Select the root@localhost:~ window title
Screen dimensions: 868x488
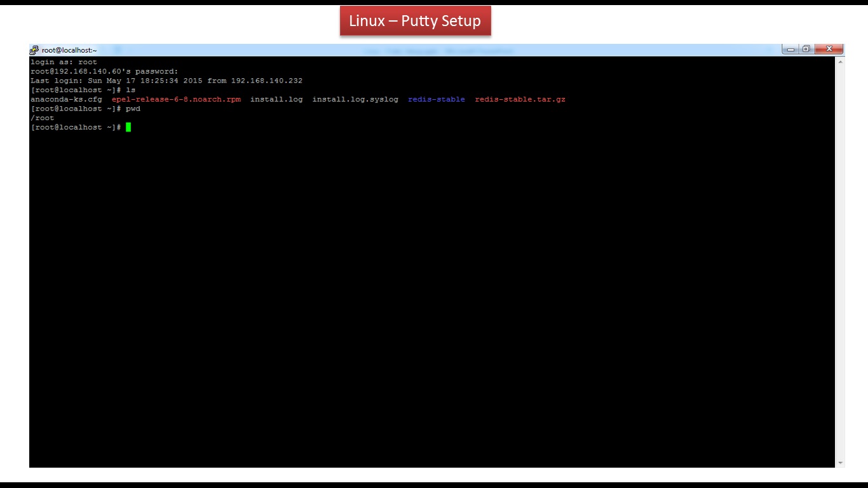(x=69, y=50)
